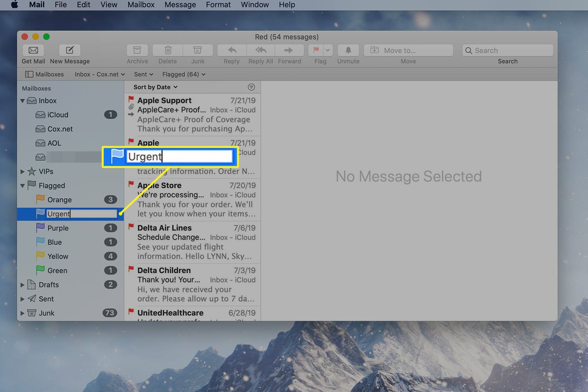Screen dimensions: 588x392
Task: Click the Junk toolbar icon
Action: (198, 50)
